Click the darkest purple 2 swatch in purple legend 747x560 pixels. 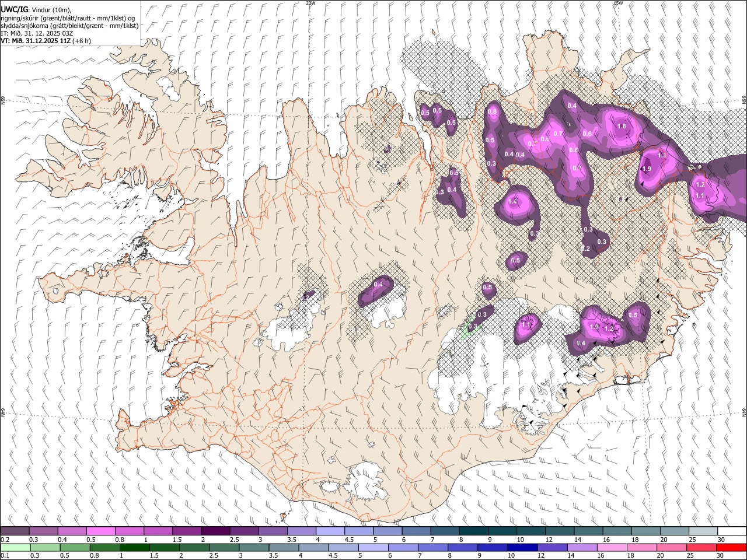click(215, 531)
